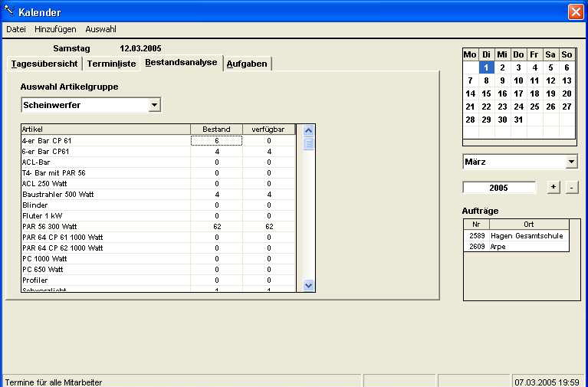Open the Auswahl menu

[100, 29]
